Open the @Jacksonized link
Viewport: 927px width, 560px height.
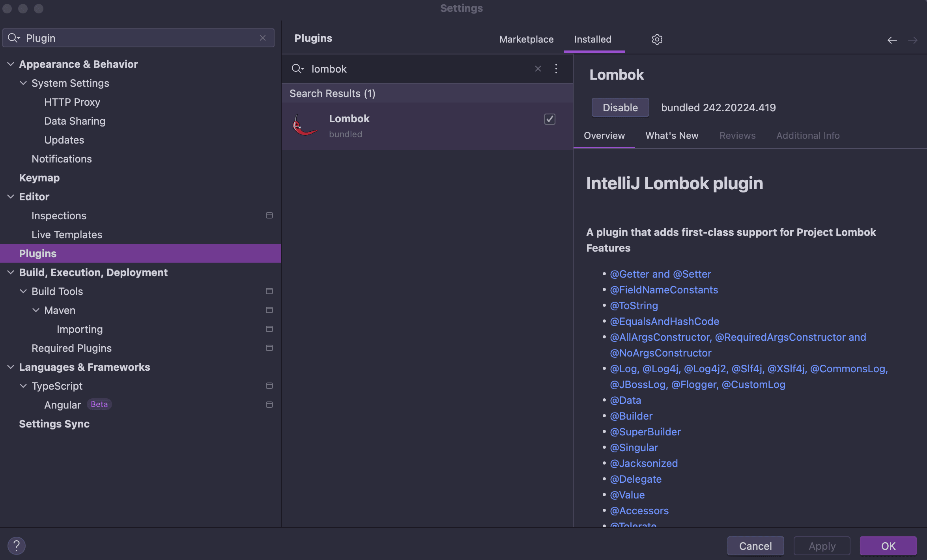[644, 463]
